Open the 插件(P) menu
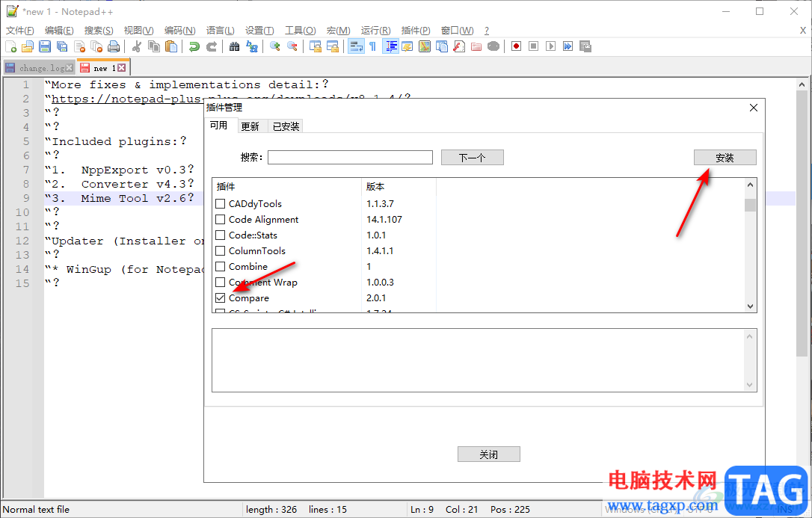 [x=416, y=31]
